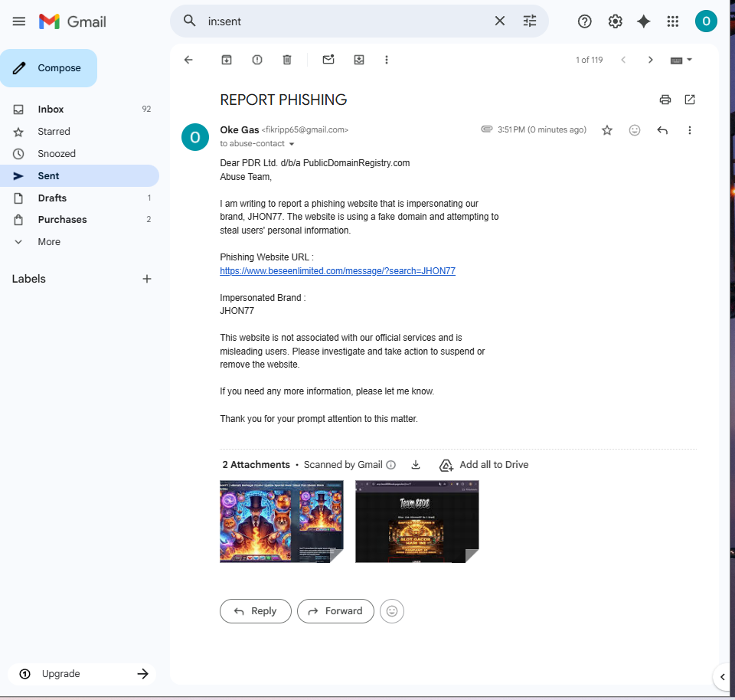The width and height of the screenshot is (735, 700).
Task: Open the Gemini sparkle icon
Action: tap(644, 21)
